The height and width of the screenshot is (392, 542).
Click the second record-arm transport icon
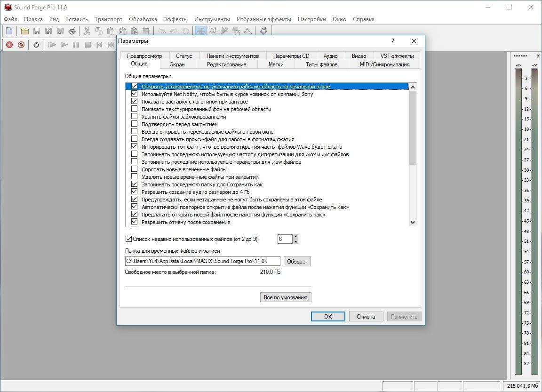21,45
